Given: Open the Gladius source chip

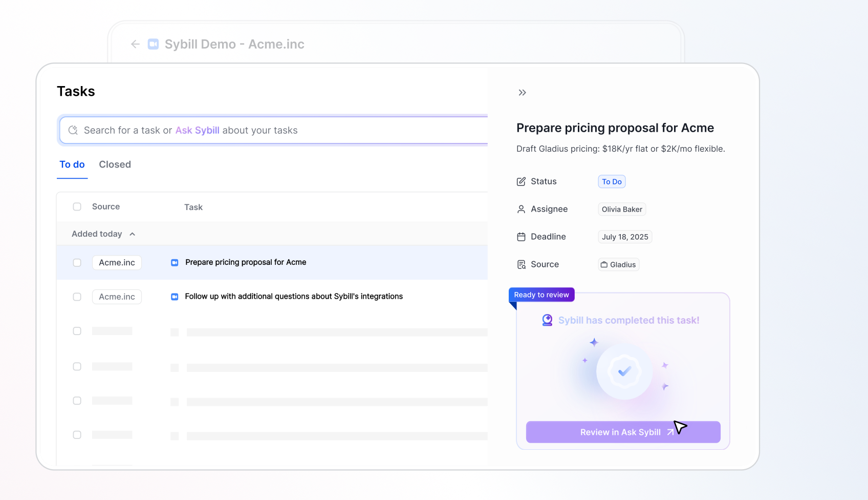Looking at the screenshot, I should 618,264.
